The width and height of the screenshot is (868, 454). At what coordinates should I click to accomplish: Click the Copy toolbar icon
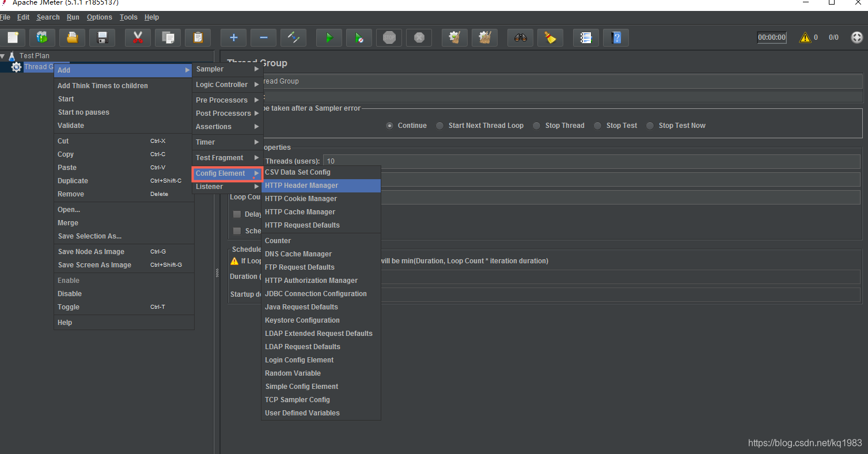[x=168, y=38]
